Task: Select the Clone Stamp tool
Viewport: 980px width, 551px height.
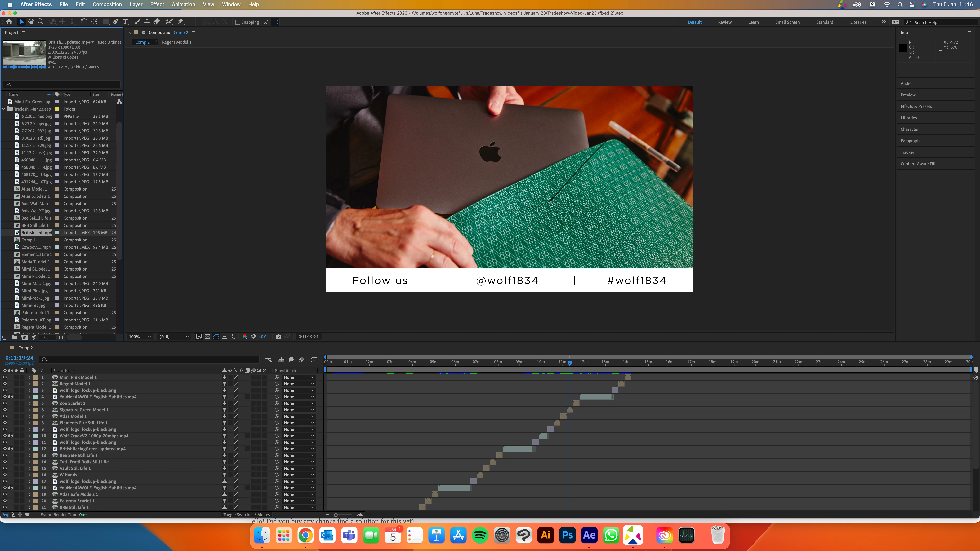Action: (x=147, y=22)
